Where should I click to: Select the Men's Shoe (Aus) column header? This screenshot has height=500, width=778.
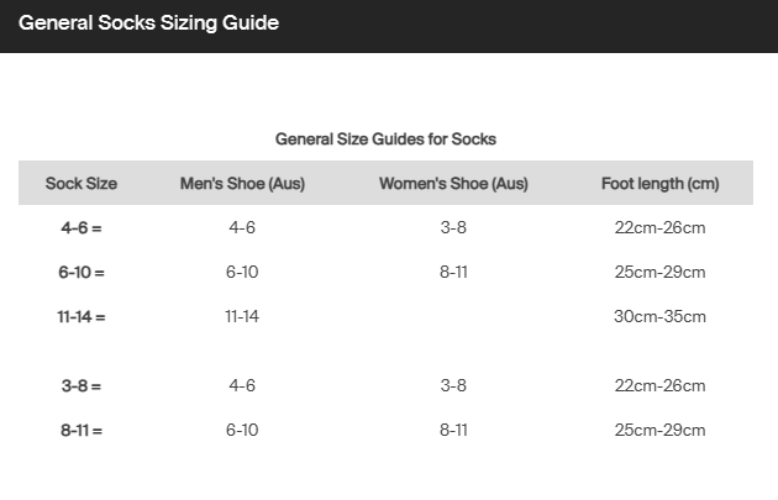click(x=242, y=184)
